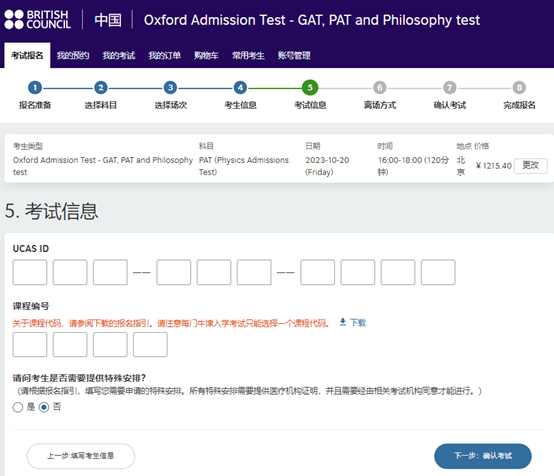Open the 常用考生 tab

point(248,55)
